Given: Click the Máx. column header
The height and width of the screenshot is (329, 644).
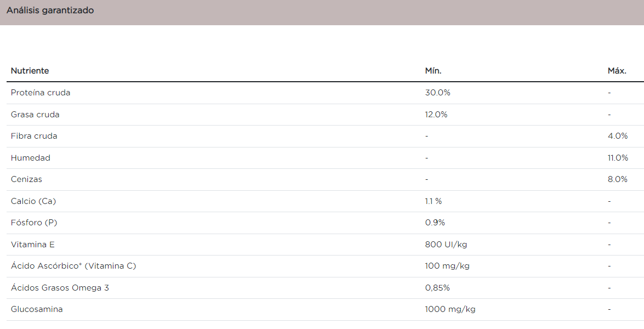Looking at the screenshot, I should point(617,71).
